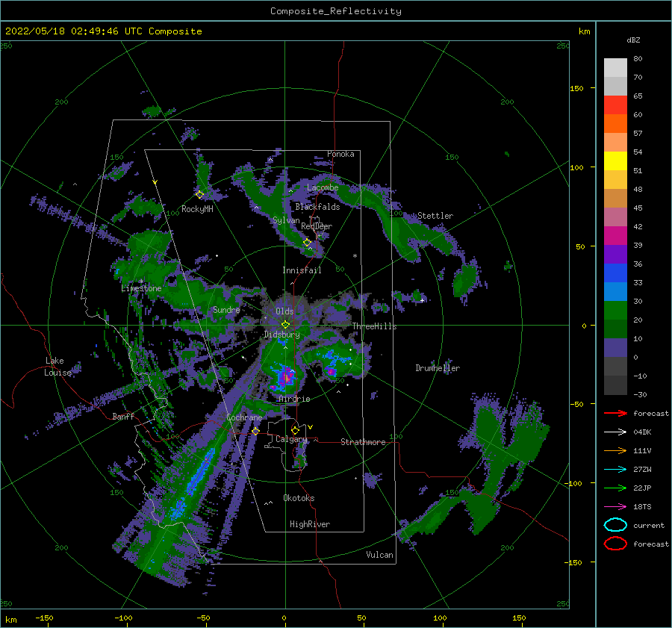Click the white 04DK arrow legend icon
This screenshot has width=672, height=628.
point(615,432)
